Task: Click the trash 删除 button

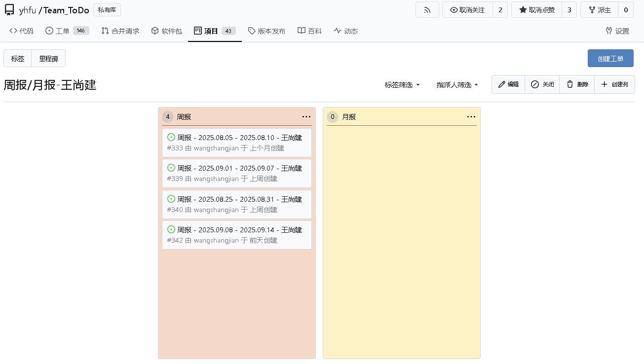Action: (577, 84)
